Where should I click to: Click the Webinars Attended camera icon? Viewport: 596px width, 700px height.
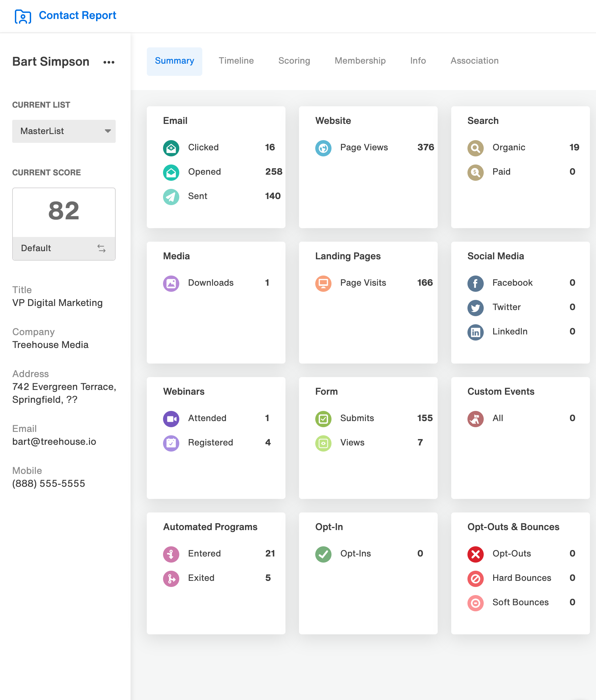pos(171,419)
